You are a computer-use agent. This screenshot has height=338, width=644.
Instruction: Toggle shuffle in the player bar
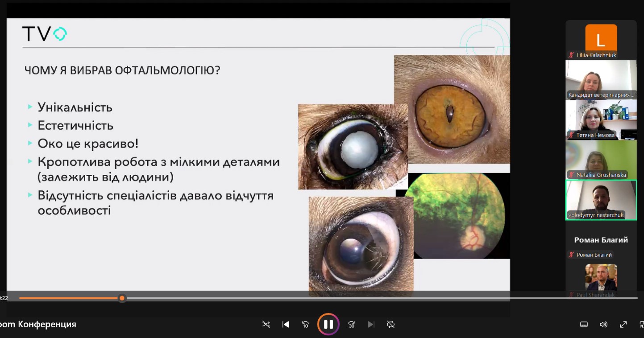[266, 325]
